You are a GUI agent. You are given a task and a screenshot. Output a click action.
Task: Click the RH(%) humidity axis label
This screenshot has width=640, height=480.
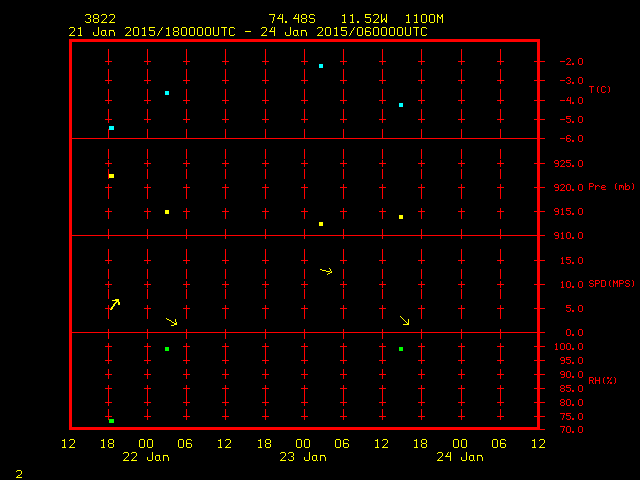click(603, 380)
